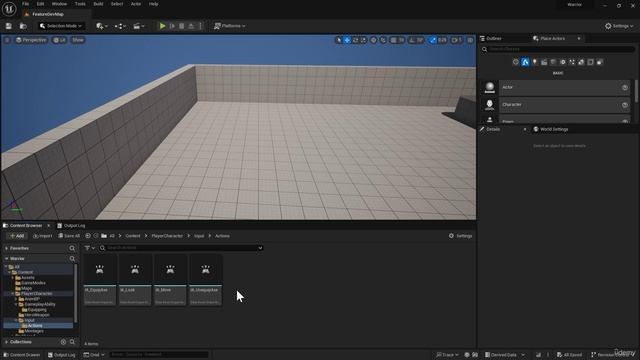640x360 pixels.
Task: Click Add button in Content Browser
Action: (17, 236)
